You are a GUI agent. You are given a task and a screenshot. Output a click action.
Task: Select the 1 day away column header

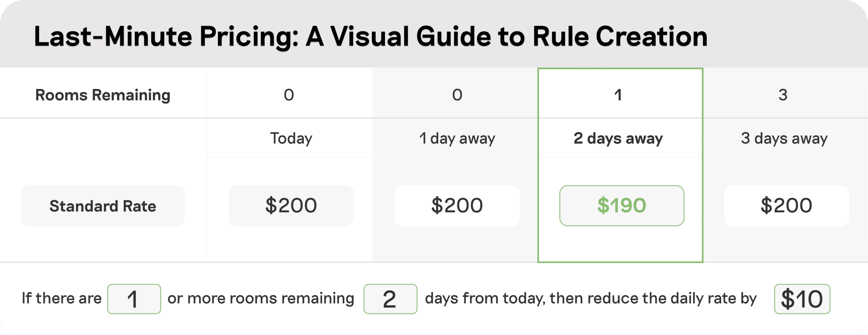(457, 138)
